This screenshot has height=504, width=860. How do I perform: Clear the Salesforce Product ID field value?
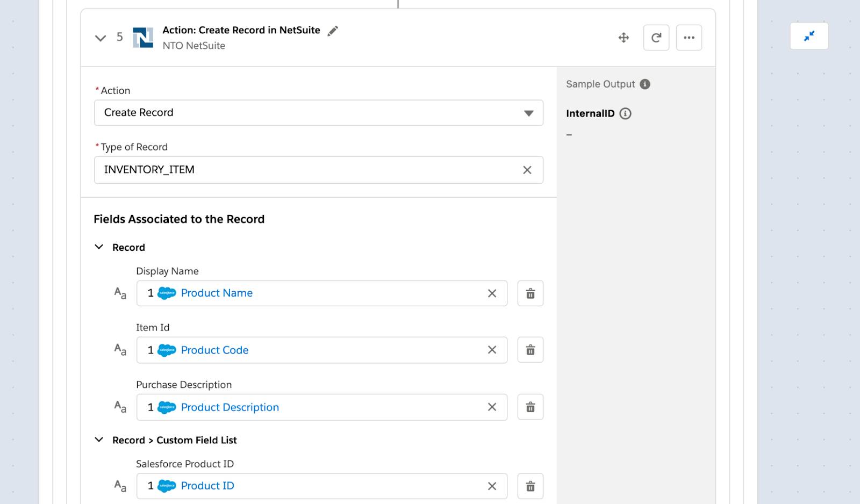tap(492, 486)
